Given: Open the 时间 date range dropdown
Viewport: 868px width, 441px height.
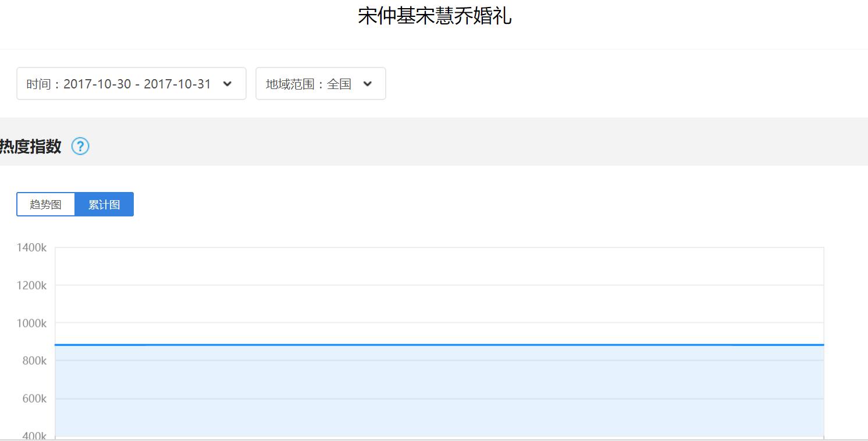Looking at the screenshot, I should 131,83.
